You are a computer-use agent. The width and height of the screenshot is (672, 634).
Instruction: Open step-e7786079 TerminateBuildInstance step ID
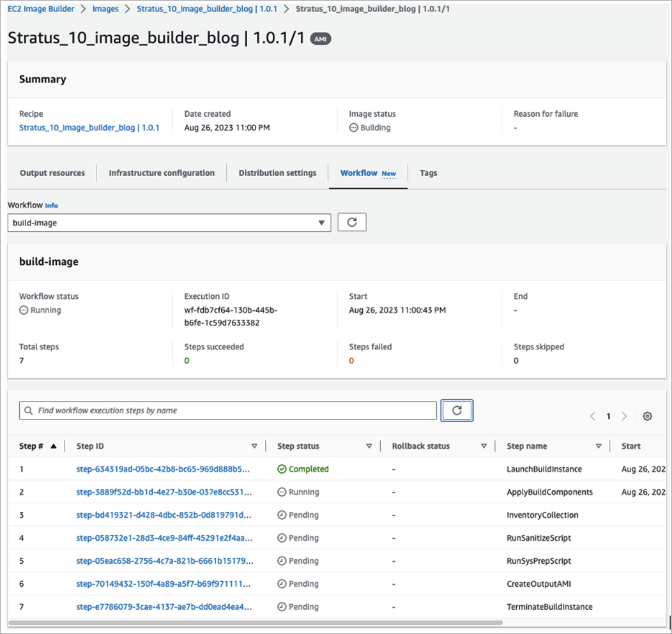tap(164, 607)
